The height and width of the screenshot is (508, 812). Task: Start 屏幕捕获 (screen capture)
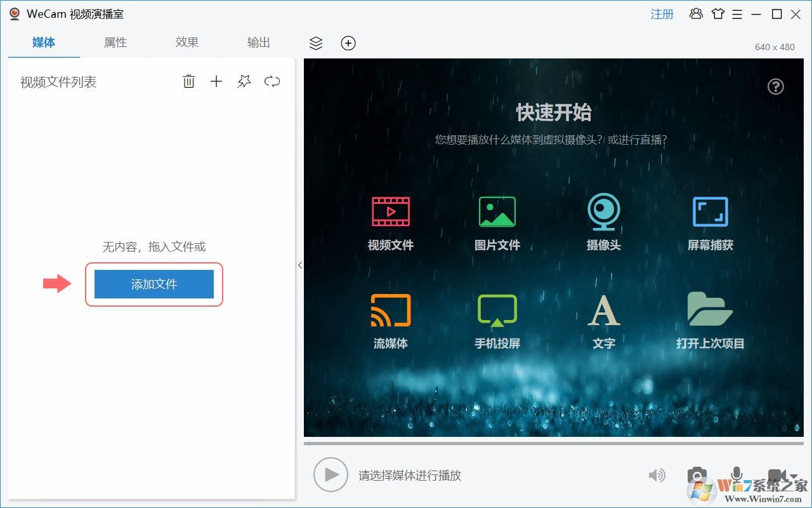coord(709,222)
